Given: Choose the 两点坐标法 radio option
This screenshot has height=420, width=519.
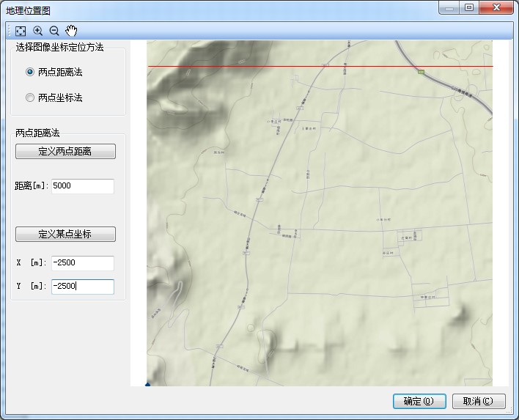Looking at the screenshot, I should click(30, 97).
